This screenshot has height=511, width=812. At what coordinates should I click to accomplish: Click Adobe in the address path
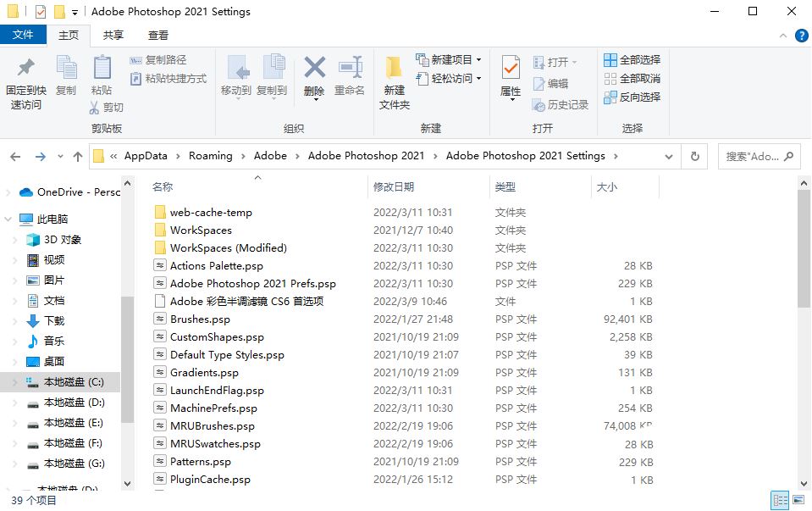tap(270, 156)
